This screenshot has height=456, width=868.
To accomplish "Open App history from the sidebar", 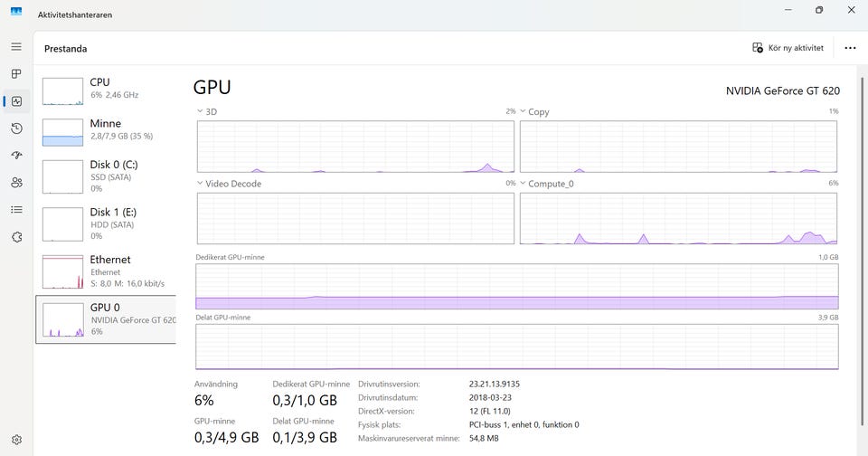I will coord(16,128).
